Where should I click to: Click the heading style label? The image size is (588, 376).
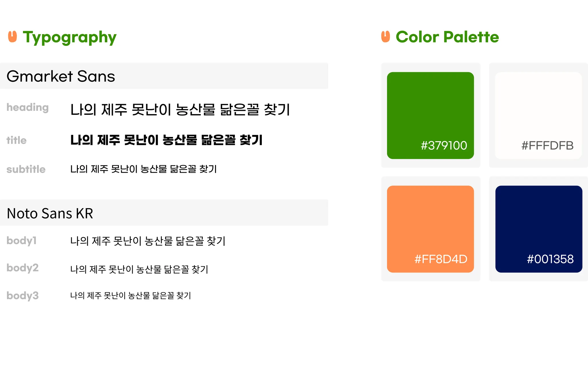[x=28, y=108]
